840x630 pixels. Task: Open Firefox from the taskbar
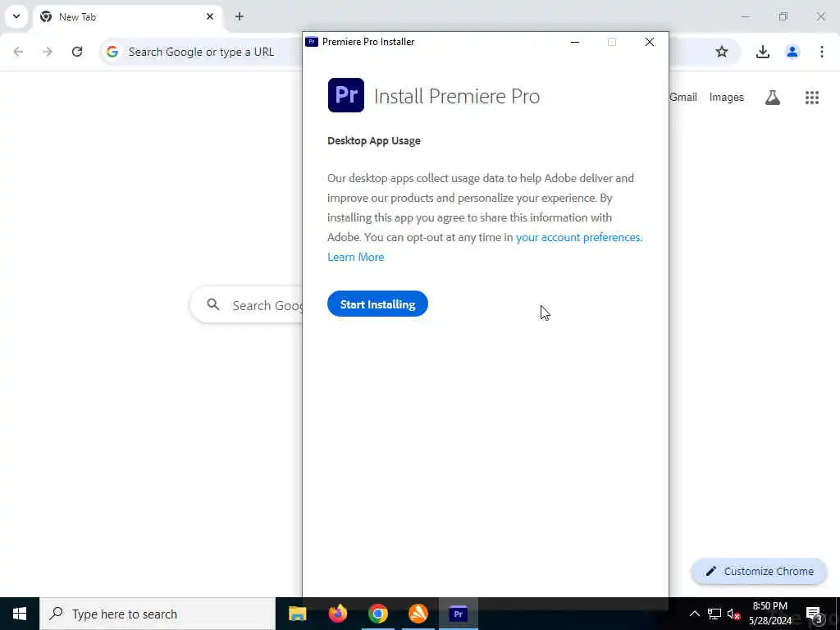click(x=337, y=614)
